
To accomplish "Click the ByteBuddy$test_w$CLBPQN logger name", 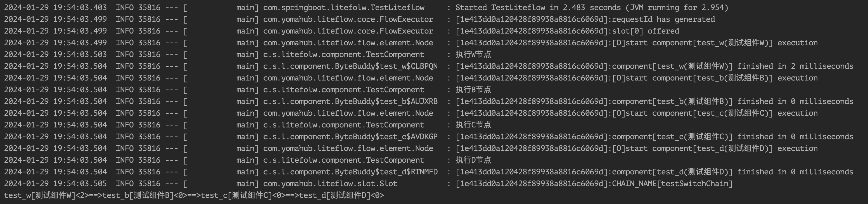I will [350, 66].
